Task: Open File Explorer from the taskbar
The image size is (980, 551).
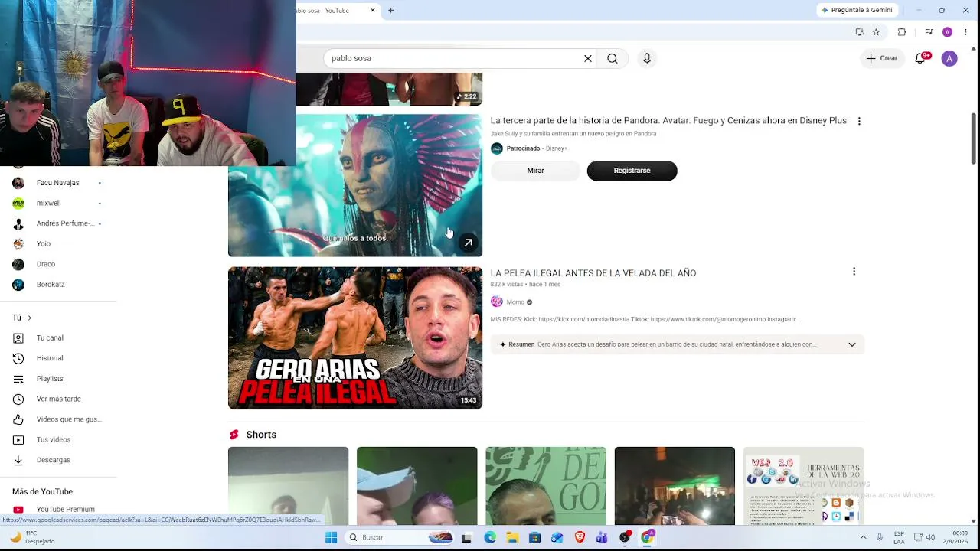Action: 512,537
